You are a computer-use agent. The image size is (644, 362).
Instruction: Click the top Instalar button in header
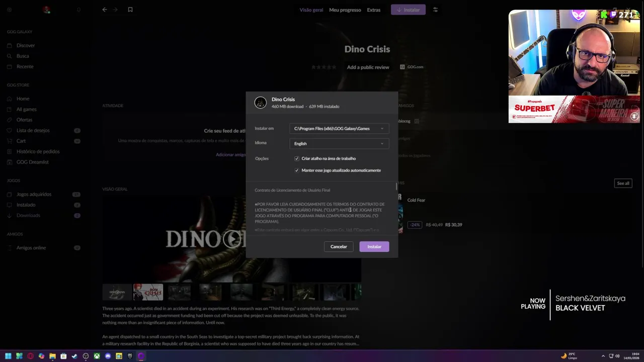408,10
